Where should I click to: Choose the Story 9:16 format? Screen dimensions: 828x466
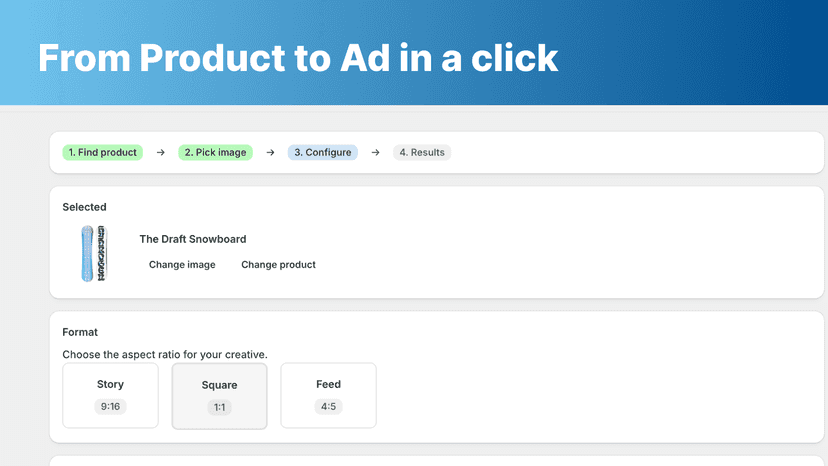point(110,395)
